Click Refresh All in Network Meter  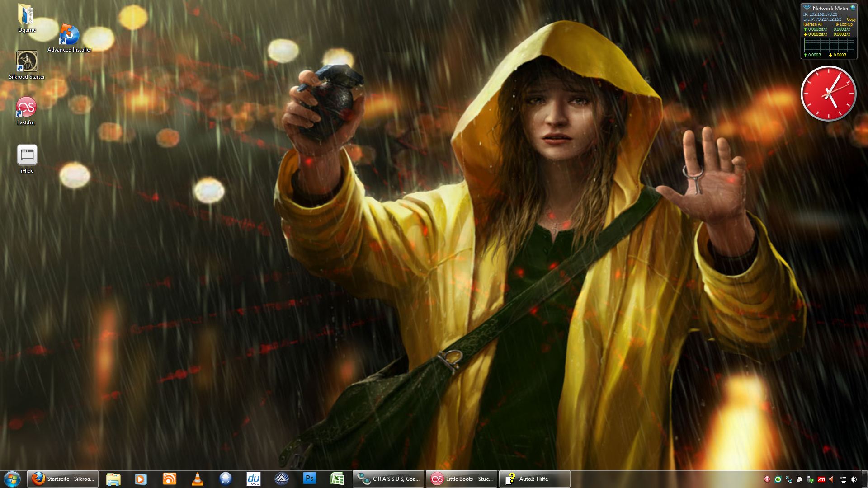[x=813, y=24]
